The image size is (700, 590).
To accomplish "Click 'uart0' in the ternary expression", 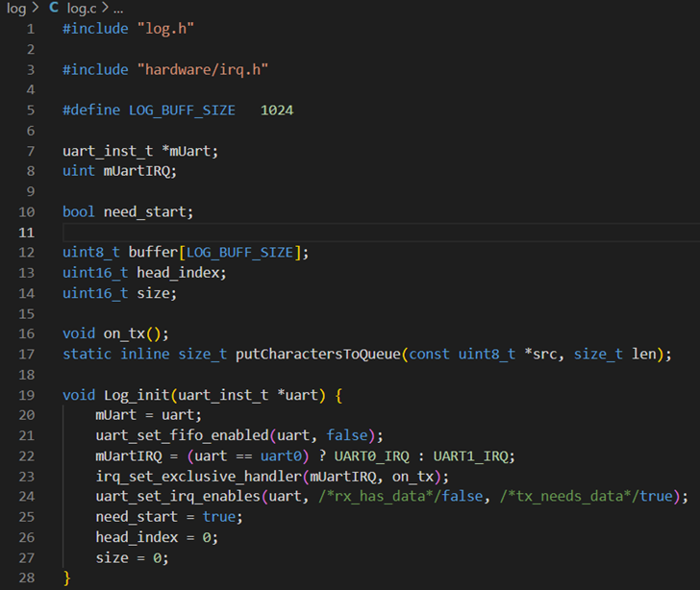I will [281, 455].
